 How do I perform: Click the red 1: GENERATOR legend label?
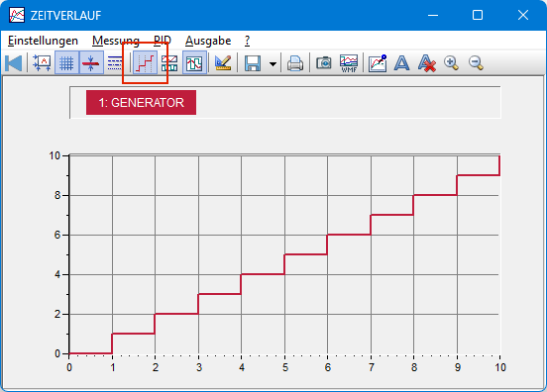(141, 102)
